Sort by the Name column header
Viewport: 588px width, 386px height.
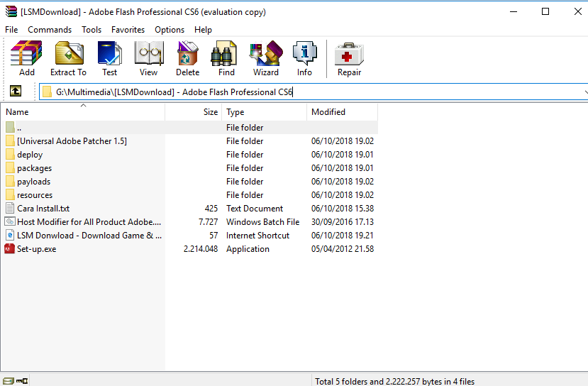[x=82, y=112]
